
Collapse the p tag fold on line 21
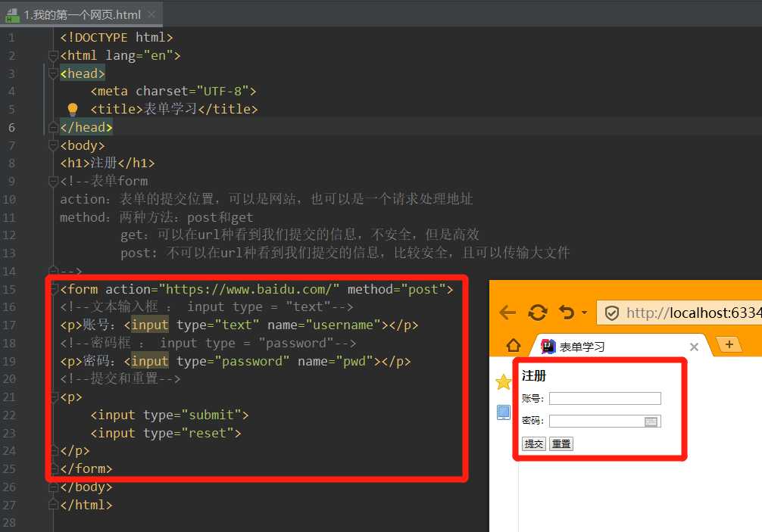[x=55, y=397]
